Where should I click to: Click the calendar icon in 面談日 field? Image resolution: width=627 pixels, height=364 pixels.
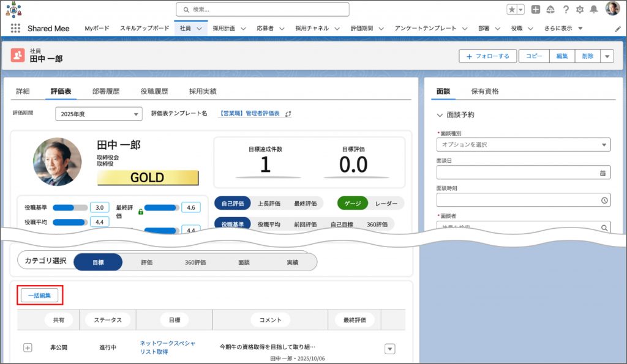pos(604,173)
